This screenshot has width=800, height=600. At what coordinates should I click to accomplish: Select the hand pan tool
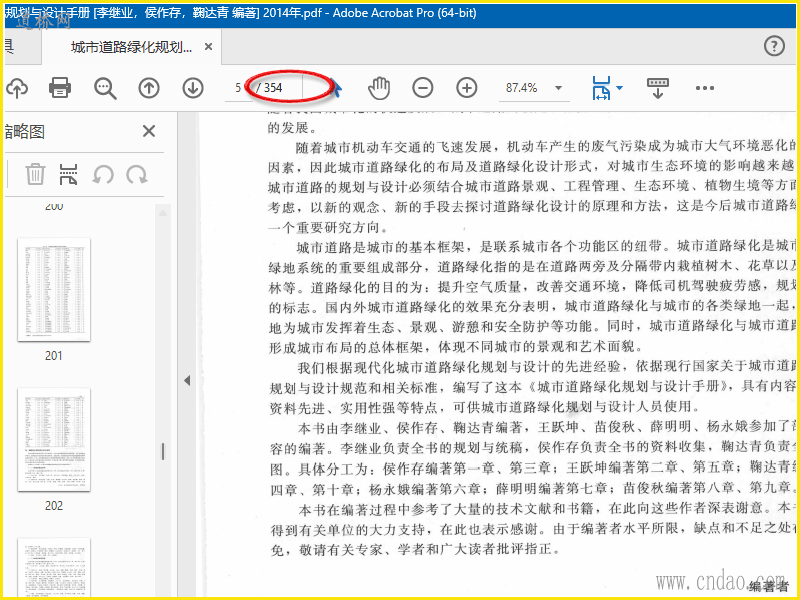pos(379,88)
